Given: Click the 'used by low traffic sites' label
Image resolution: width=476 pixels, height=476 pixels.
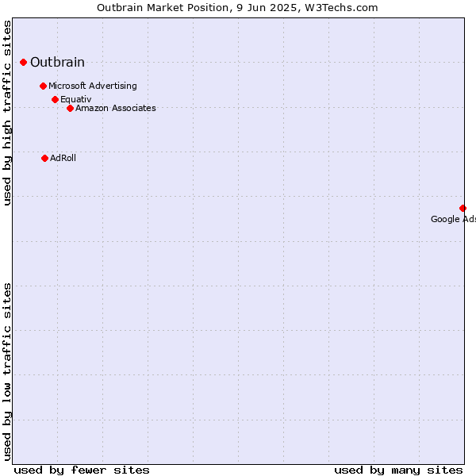Looking at the screenshot, I should coord(6,372).
